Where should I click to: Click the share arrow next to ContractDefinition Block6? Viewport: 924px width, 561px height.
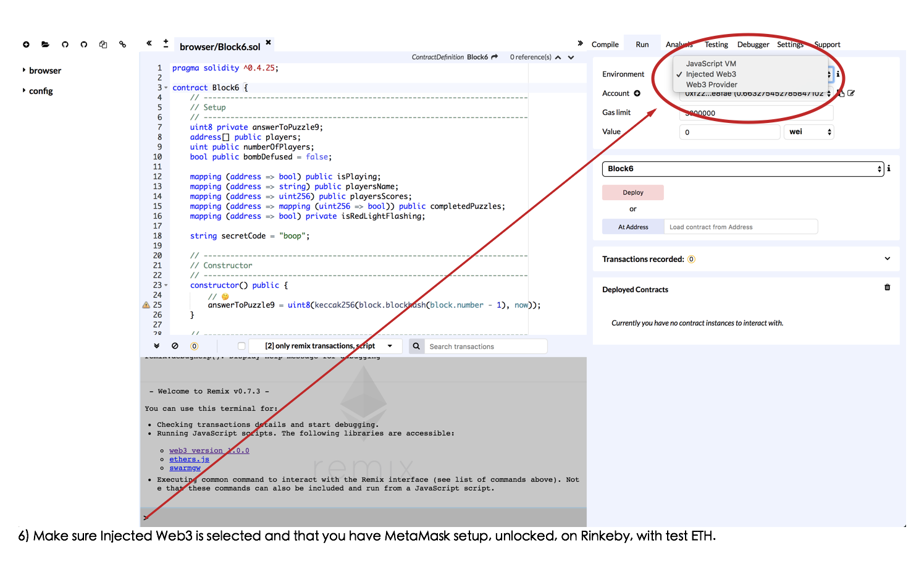click(494, 57)
